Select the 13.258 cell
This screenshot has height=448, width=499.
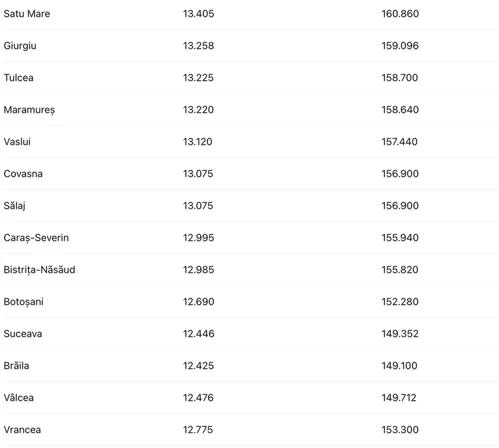tap(198, 46)
